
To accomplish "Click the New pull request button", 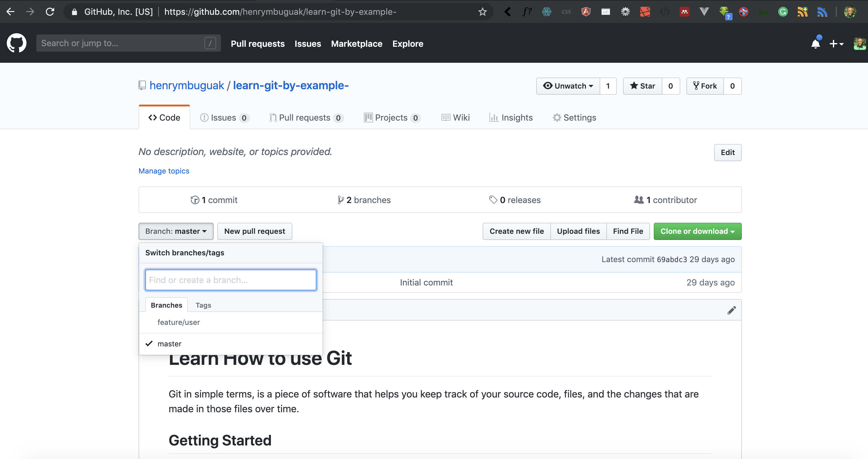I will coord(255,231).
